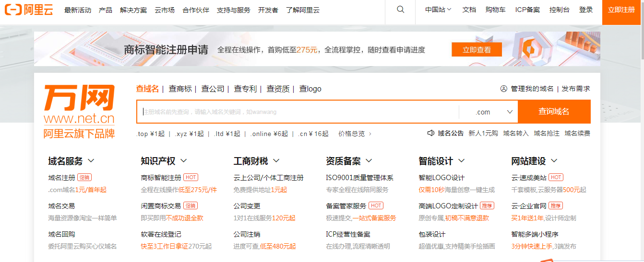Switch to the 查logo tab
The width and height of the screenshot is (644, 262).
tap(310, 89)
